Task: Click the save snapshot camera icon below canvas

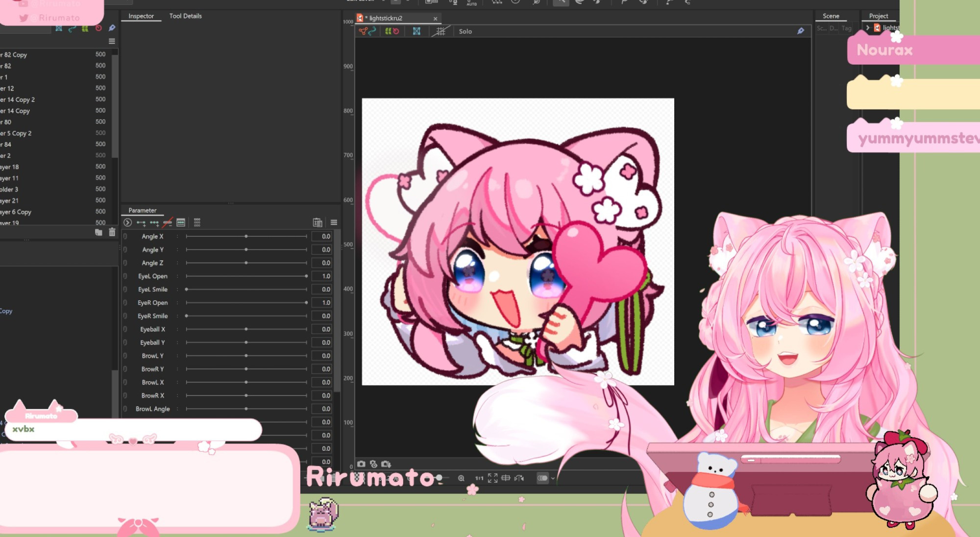Action: point(386,464)
